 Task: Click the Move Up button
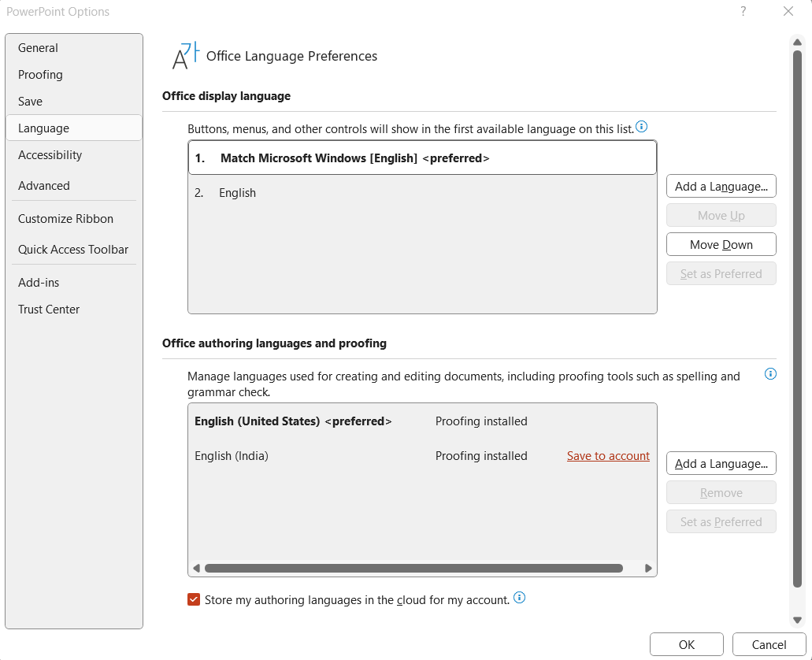pyautogui.click(x=721, y=215)
